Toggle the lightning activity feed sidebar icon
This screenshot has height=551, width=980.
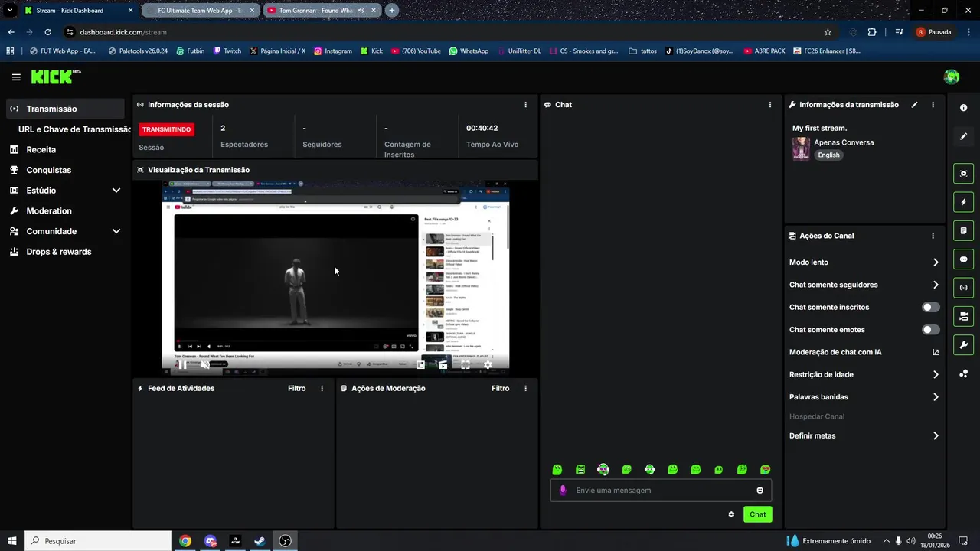pos(963,202)
